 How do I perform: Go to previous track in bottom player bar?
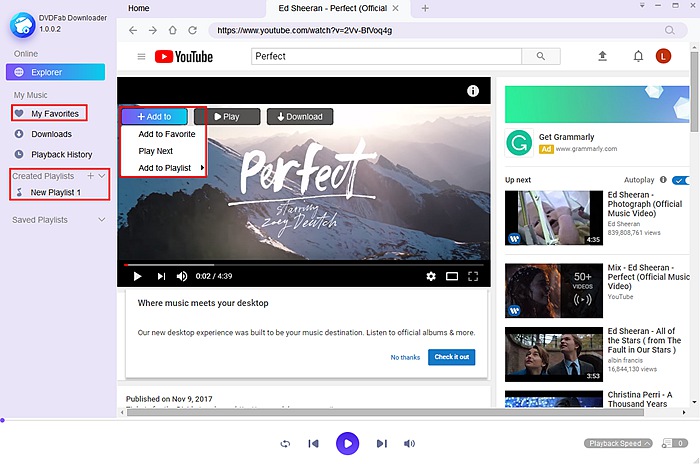(x=313, y=443)
